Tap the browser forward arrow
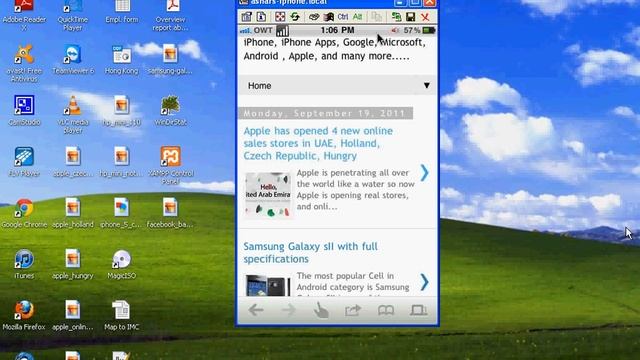640x360 pixels. point(289,311)
